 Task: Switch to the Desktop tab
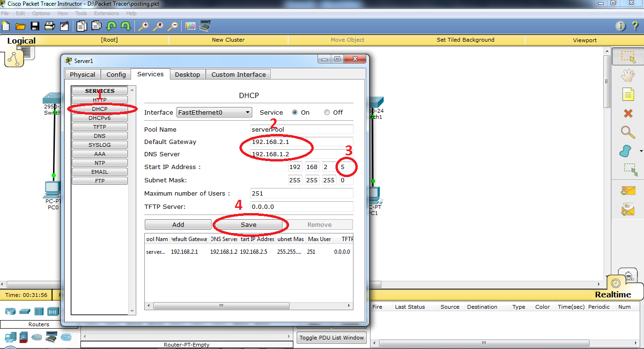(187, 74)
